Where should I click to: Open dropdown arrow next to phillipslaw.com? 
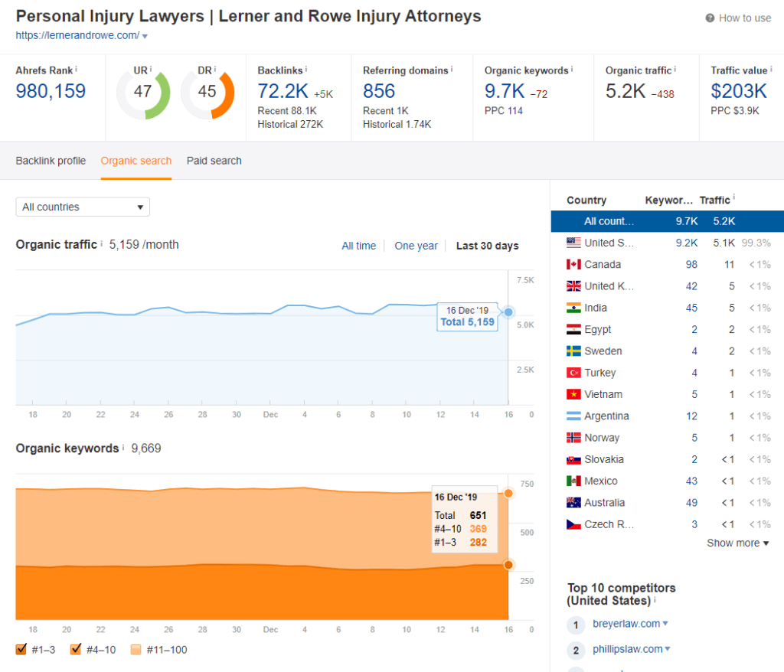(x=668, y=649)
